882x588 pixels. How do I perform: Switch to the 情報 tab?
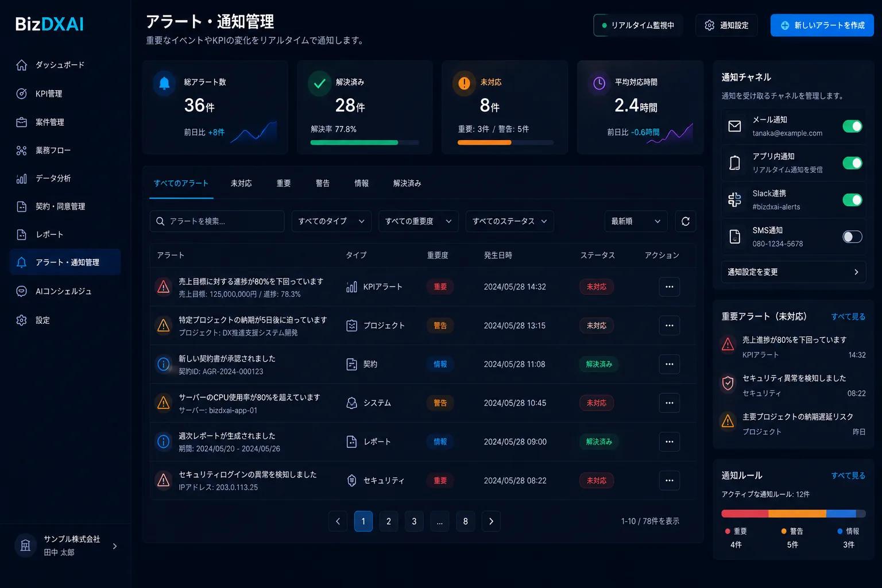pos(362,183)
